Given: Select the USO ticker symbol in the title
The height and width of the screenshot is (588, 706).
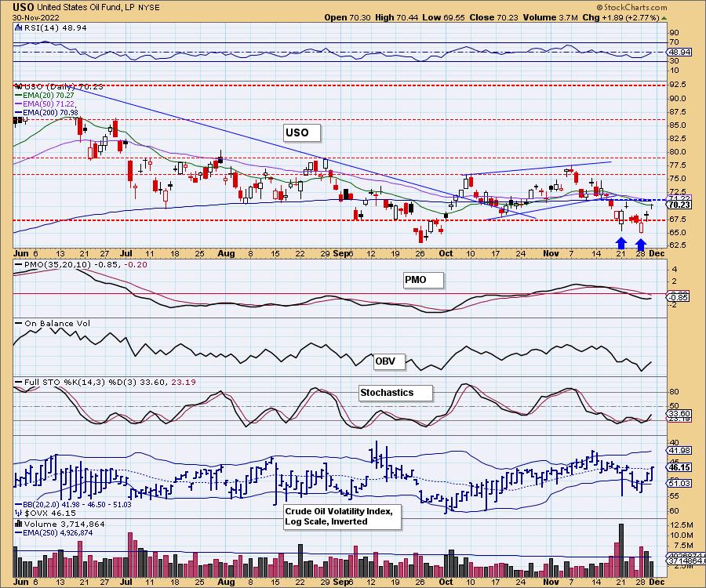Looking at the screenshot, I should coord(24,7).
